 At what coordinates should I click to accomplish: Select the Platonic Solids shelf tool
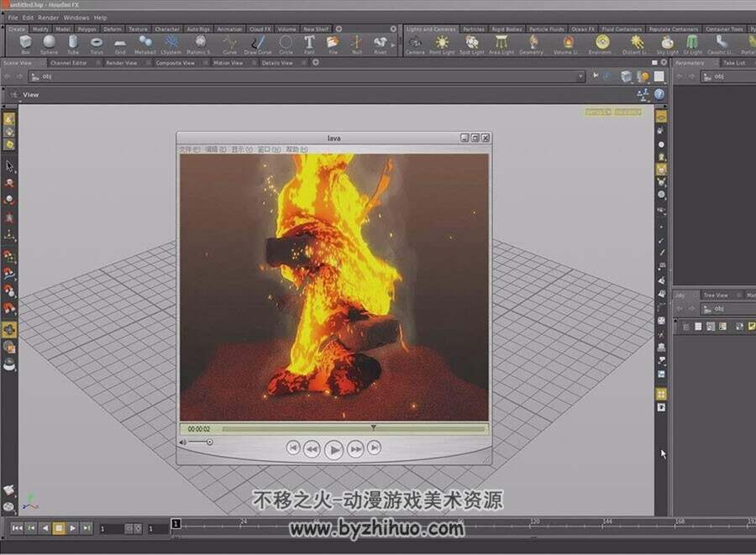pyautogui.click(x=199, y=45)
